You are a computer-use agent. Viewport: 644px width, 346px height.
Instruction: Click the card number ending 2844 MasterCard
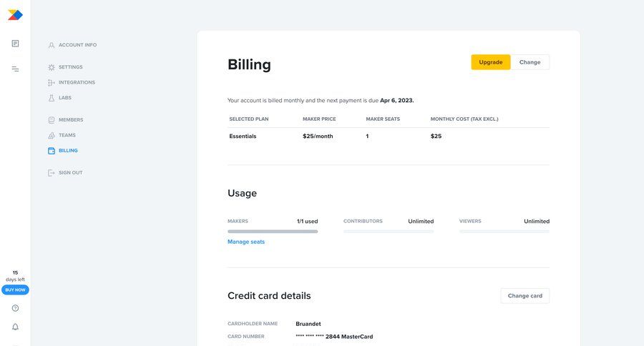(x=334, y=337)
